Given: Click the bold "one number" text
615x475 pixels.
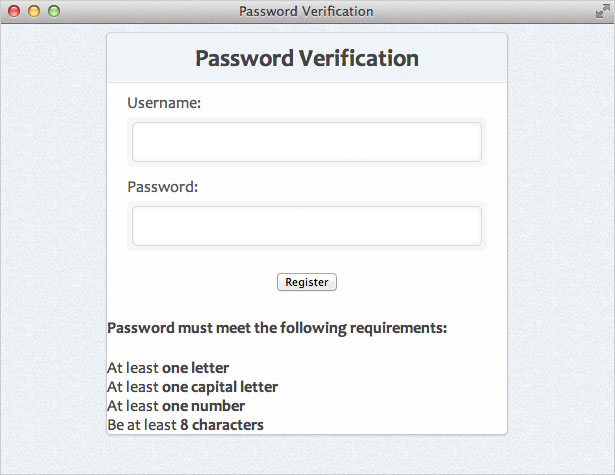Looking at the screenshot, I should [x=203, y=406].
